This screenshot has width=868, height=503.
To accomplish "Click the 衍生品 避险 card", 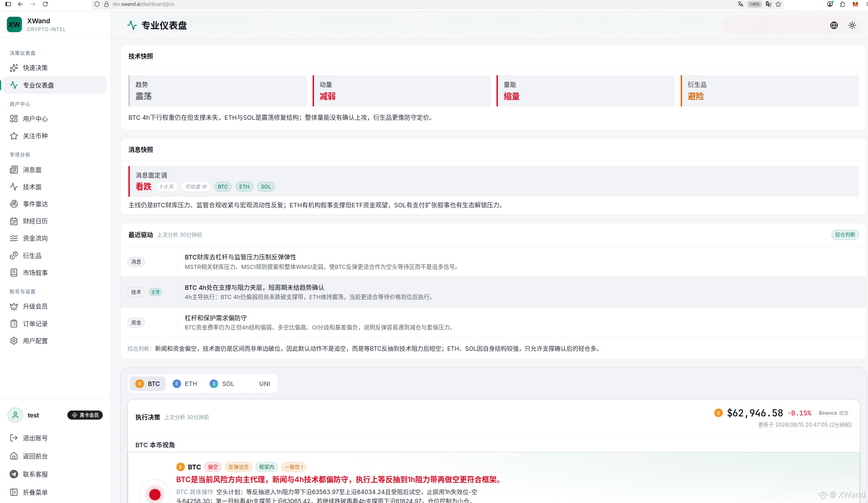I will click(770, 91).
